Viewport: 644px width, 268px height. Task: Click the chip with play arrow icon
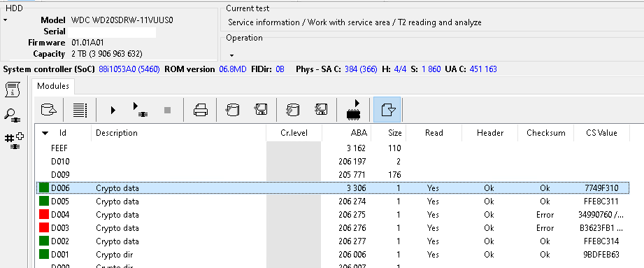coord(353,110)
